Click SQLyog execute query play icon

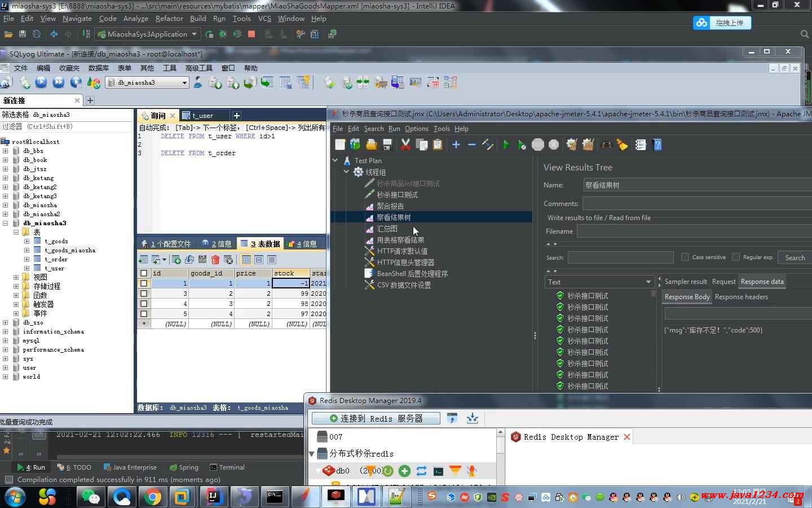41,82
